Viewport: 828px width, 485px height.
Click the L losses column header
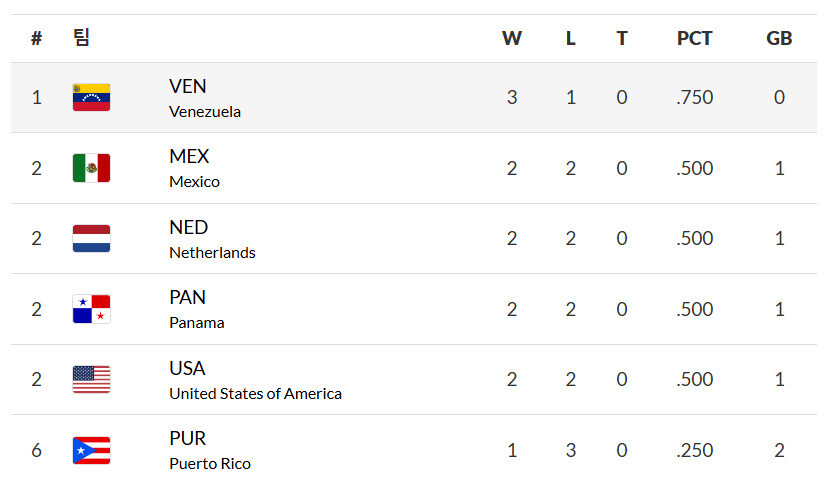pyautogui.click(x=570, y=39)
